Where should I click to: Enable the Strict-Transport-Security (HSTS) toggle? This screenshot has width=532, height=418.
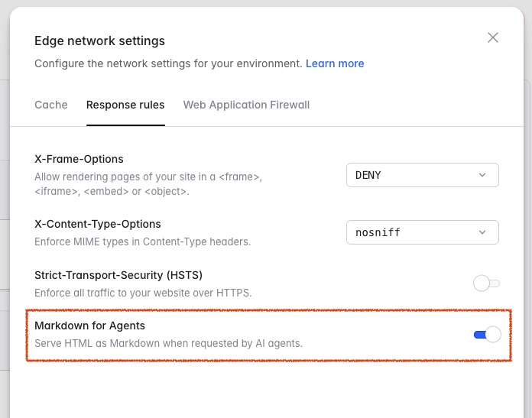coord(486,284)
